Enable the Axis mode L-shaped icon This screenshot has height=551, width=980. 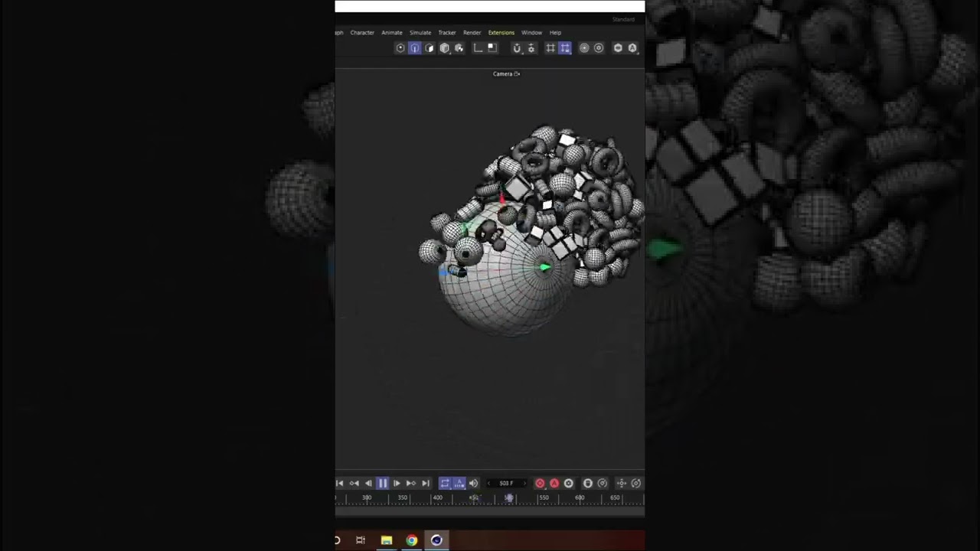[x=478, y=48]
